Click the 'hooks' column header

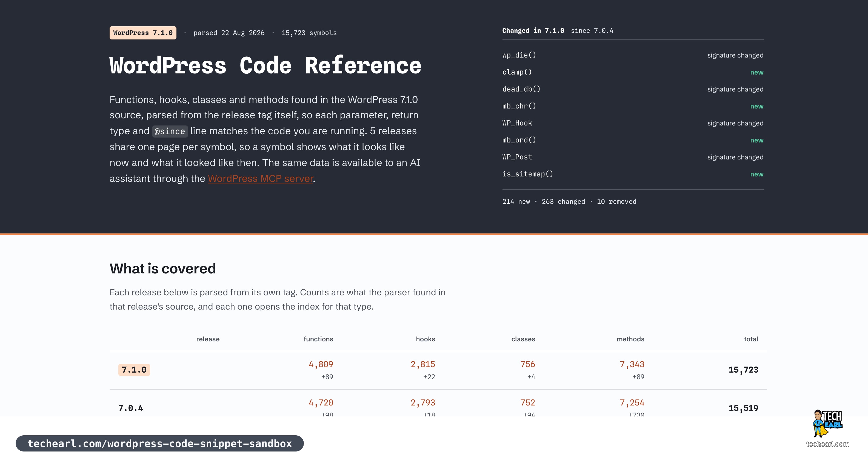tap(425, 339)
